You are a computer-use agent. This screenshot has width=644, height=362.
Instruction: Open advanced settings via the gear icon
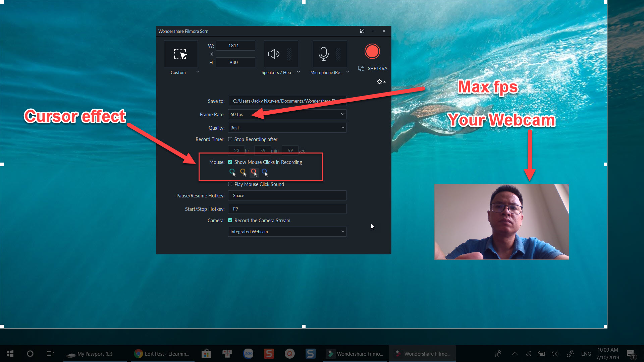coord(379,81)
